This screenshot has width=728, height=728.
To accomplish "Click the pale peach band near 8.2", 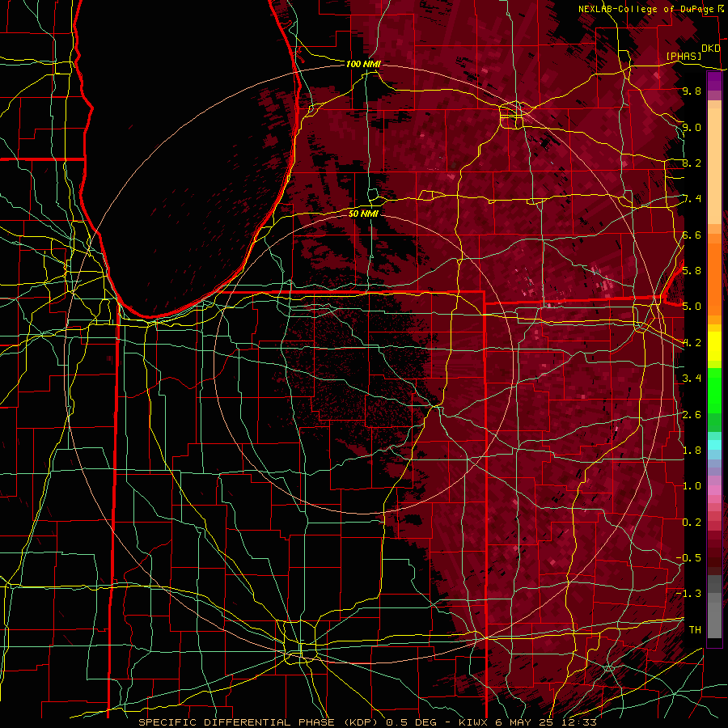I will 714,167.
